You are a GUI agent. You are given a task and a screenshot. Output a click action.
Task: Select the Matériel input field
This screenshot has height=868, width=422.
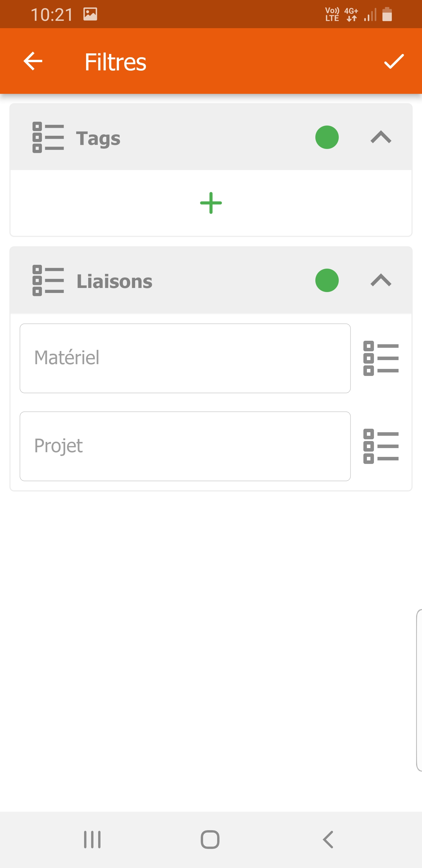[x=185, y=358]
